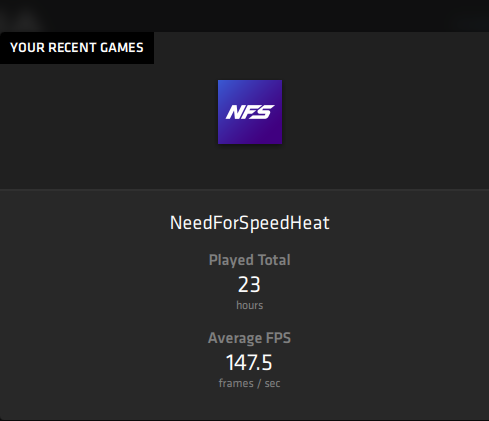Click Heat at the game title's end
The image size is (489, 421).
point(310,223)
